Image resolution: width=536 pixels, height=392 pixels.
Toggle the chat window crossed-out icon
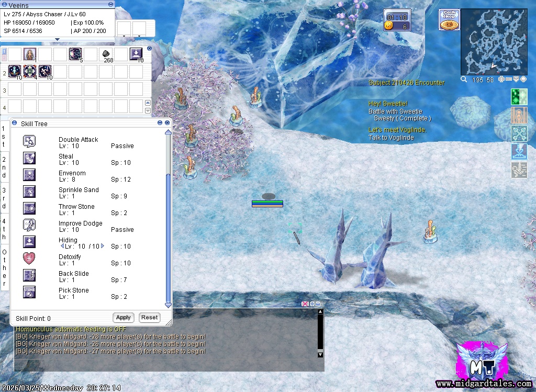pyautogui.click(x=305, y=304)
